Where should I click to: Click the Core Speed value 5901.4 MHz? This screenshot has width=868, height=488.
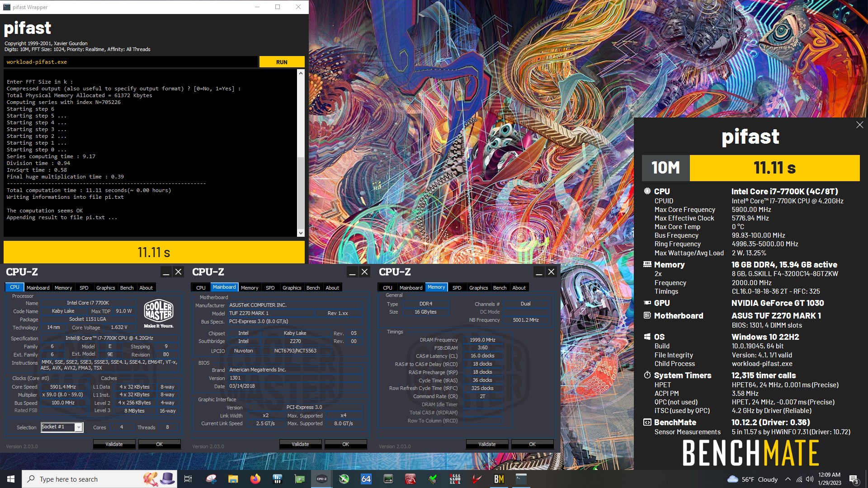tap(63, 387)
